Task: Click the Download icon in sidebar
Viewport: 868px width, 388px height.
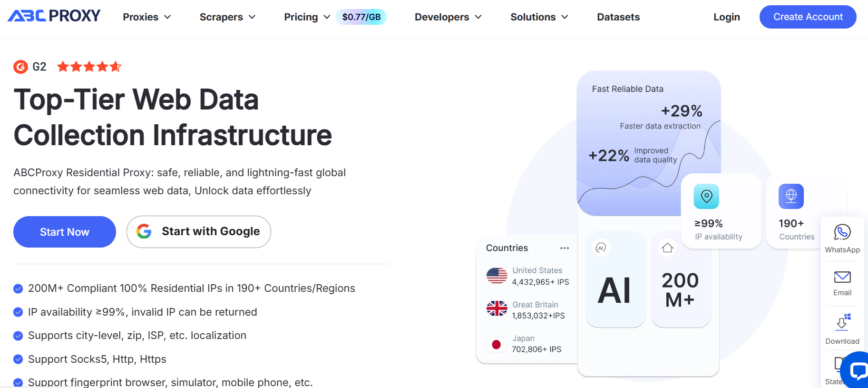Action: (842, 322)
